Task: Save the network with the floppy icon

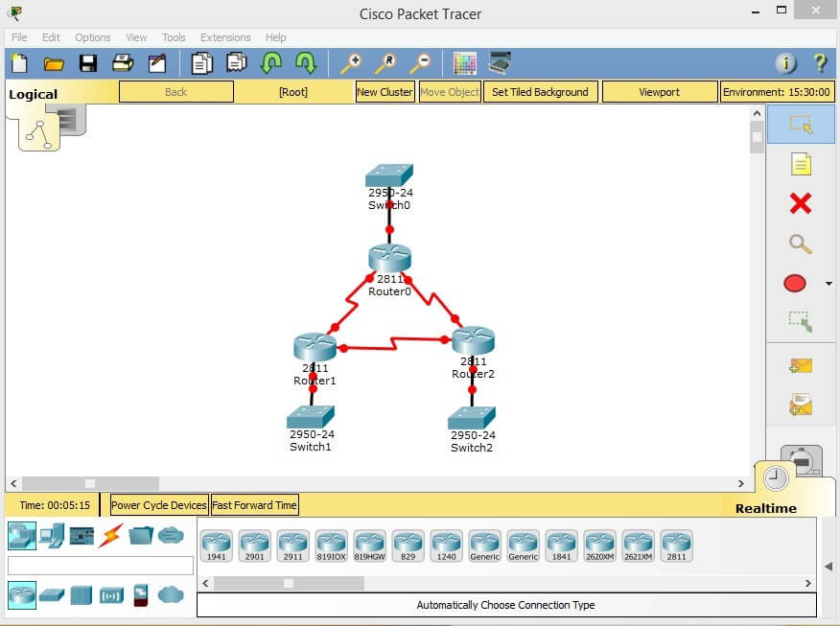Action: 88,63
